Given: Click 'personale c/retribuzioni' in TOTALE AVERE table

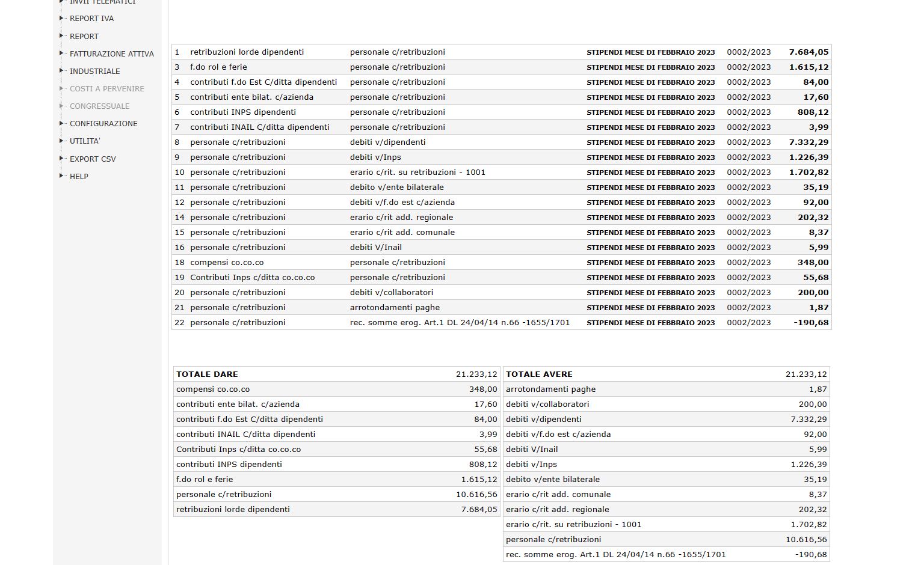Looking at the screenshot, I should point(553,539).
